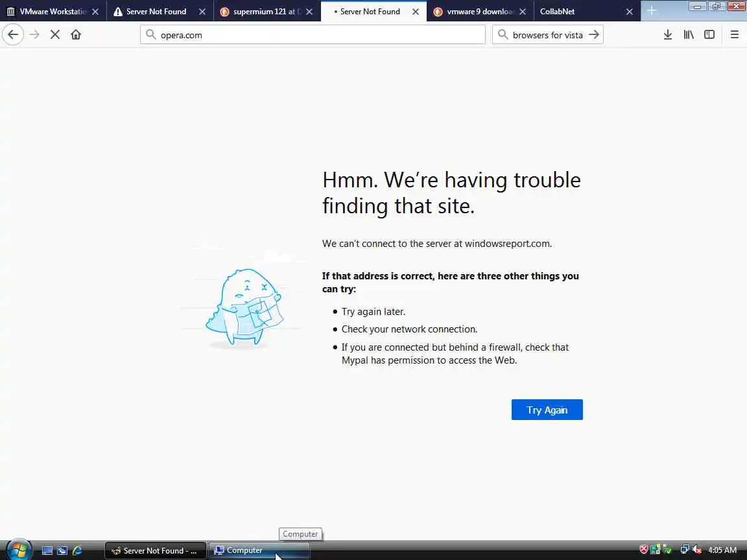
Task: Open the Library menu icon
Action: (689, 35)
